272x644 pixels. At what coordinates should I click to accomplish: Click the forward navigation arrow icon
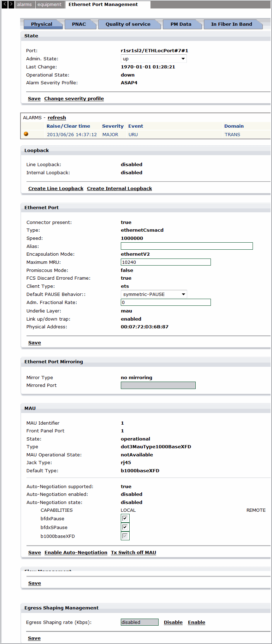pyautogui.click(x=11, y=5)
